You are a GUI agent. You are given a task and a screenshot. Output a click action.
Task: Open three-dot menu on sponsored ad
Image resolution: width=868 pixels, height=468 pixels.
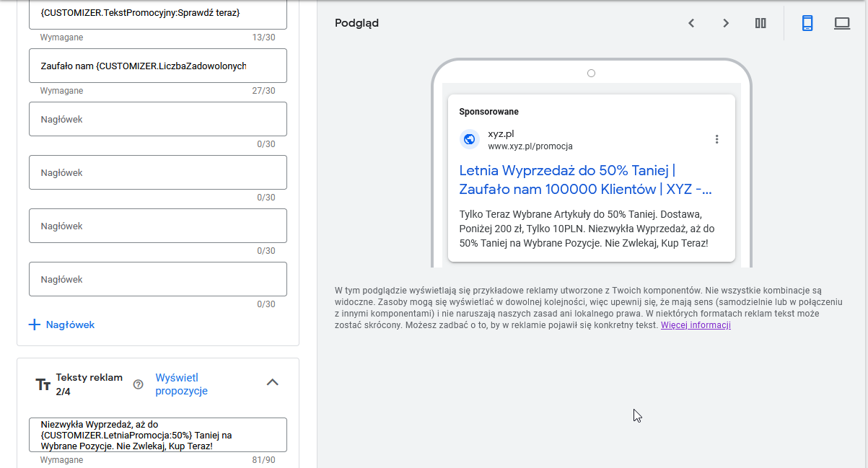tap(716, 139)
